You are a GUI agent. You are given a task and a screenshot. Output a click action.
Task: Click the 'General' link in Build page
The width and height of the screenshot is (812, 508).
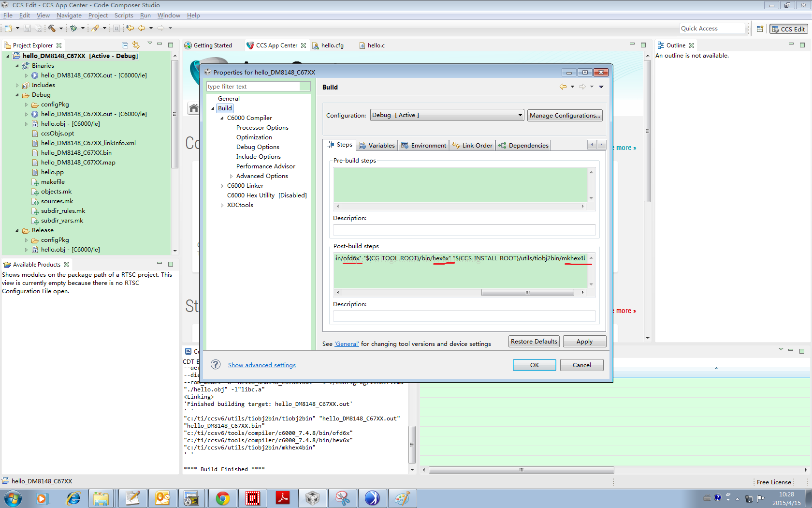click(347, 344)
